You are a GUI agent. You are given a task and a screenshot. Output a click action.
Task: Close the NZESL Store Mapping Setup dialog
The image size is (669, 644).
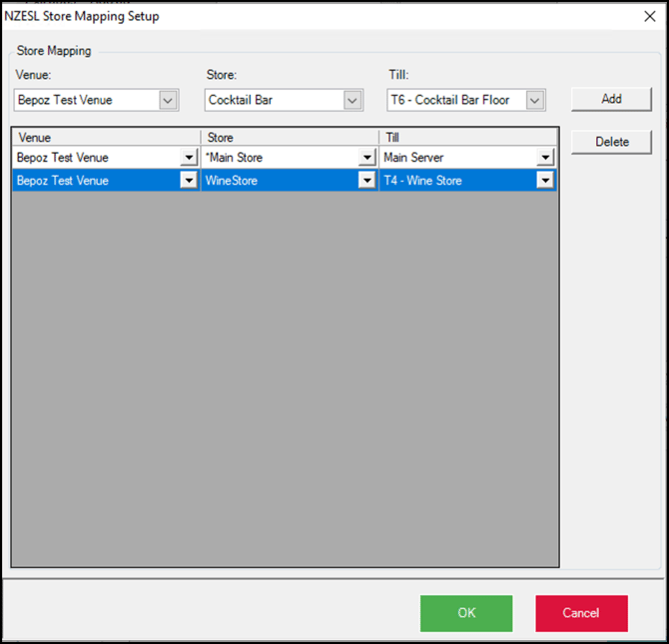click(650, 17)
